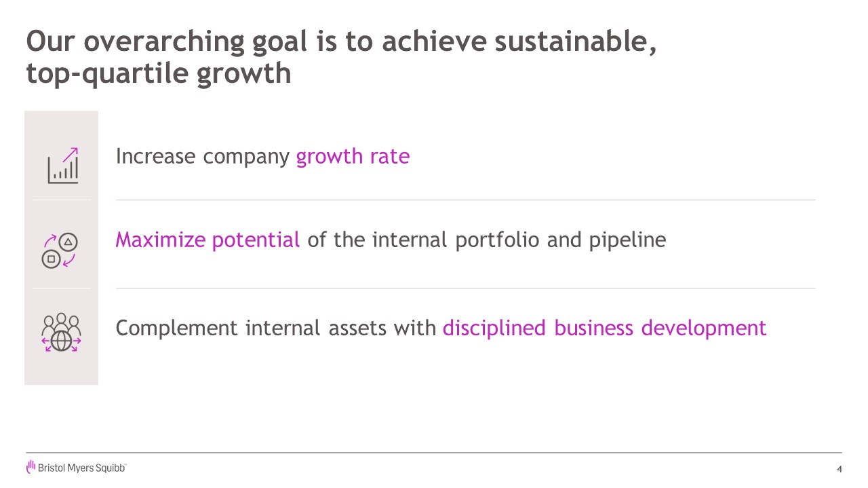Screen dimensions: 868x488
Task: Click the circled triangle shape icon
Action: [x=68, y=242]
